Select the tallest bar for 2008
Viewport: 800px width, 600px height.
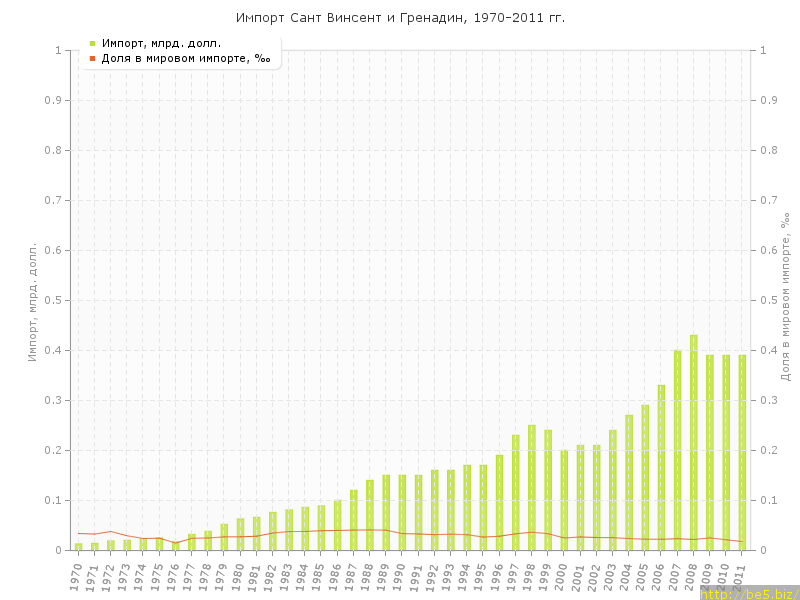[694, 442]
